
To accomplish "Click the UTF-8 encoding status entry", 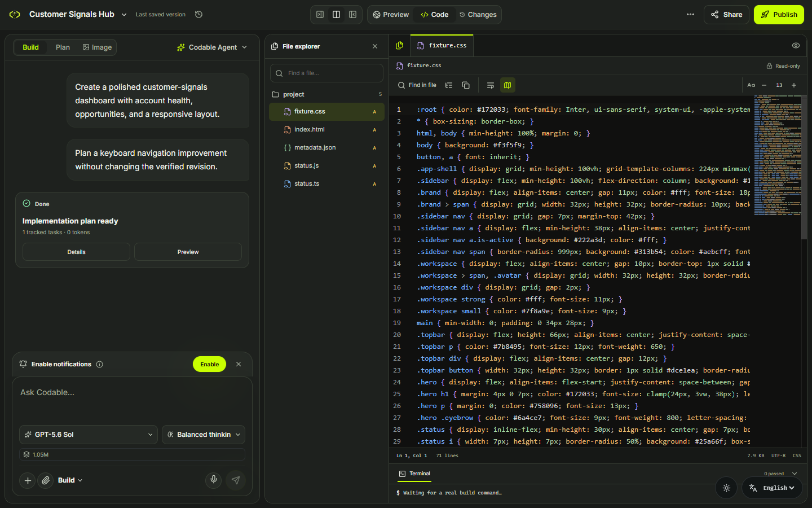I will pos(778,456).
